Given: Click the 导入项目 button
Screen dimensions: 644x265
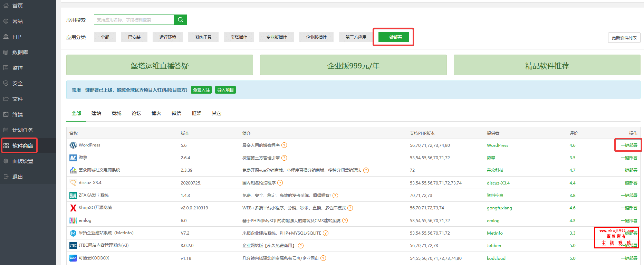Looking at the screenshot, I should pyautogui.click(x=225, y=90).
